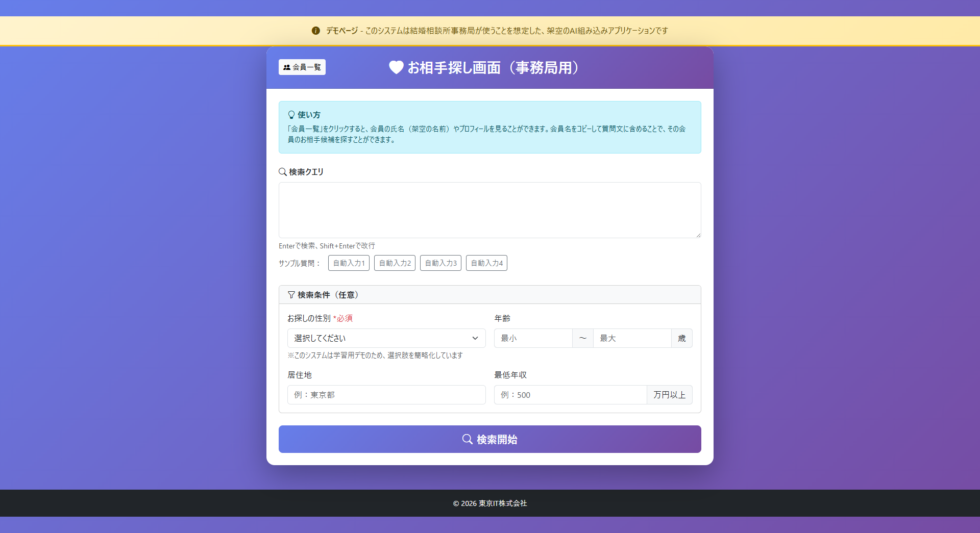Choose the 自動入力3 sample button
This screenshot has width=980, height=533.
(x=440, y=263)
